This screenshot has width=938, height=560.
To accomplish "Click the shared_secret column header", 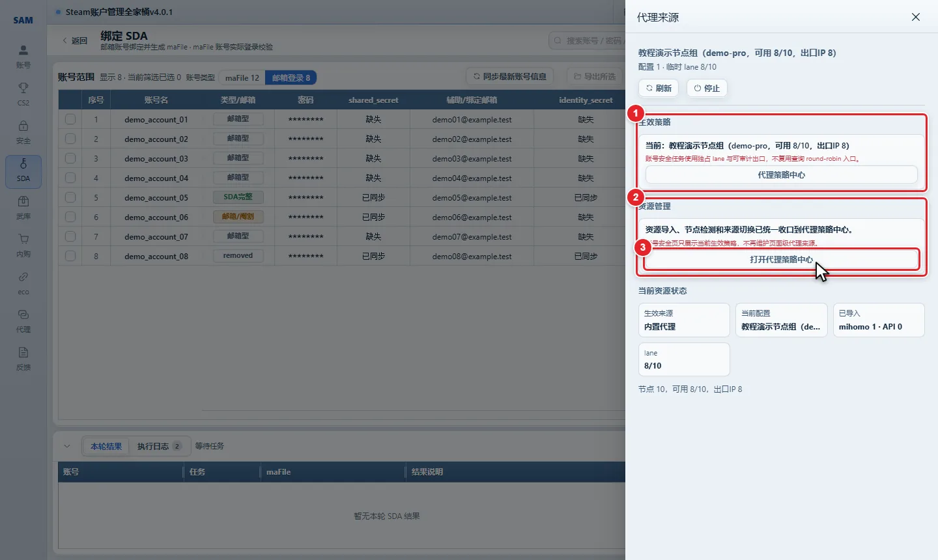I will tap(373, 100).
